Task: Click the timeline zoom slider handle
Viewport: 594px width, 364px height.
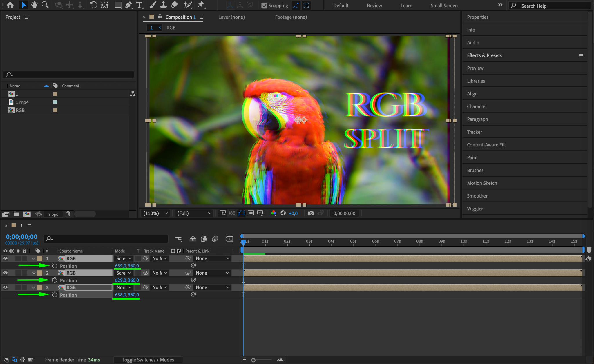Action: (x=253, y=360)
